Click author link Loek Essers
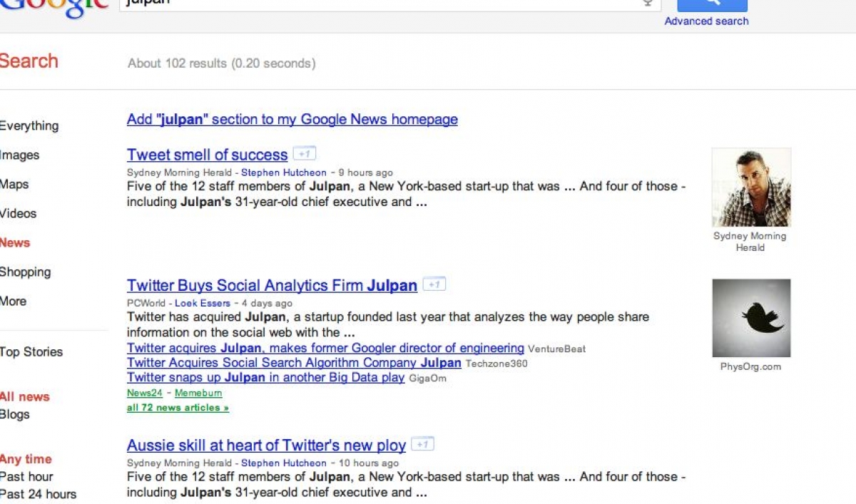The height and width of the screenshot is (504, 856). click(203, 303)
